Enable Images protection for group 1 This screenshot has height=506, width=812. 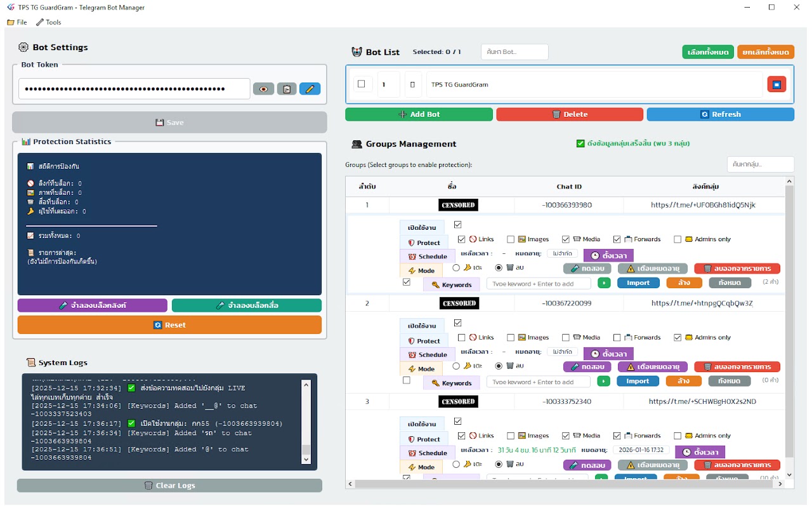511,239
